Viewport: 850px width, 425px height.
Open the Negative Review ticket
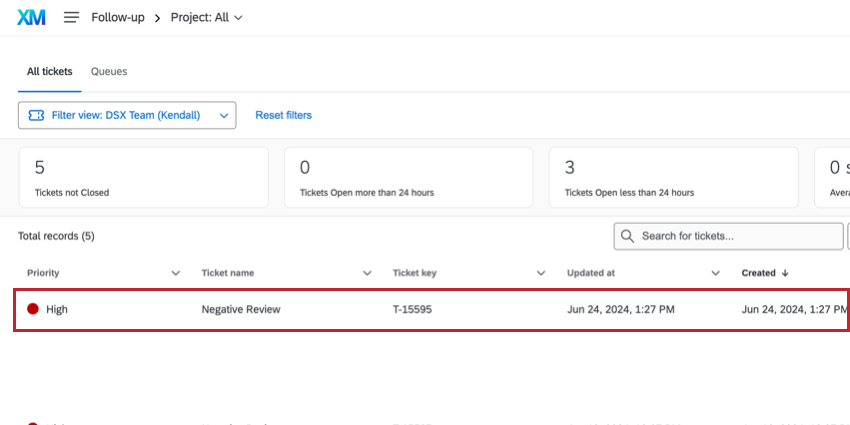[241, 309]
